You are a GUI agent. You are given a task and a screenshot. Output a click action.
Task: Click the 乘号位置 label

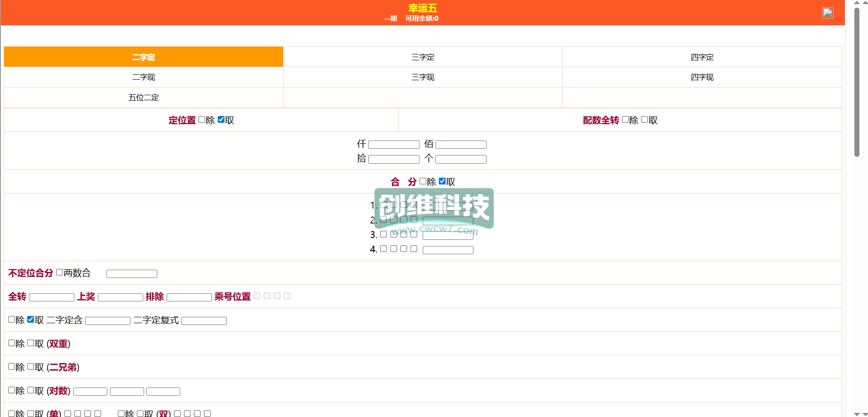click(232, 296)
